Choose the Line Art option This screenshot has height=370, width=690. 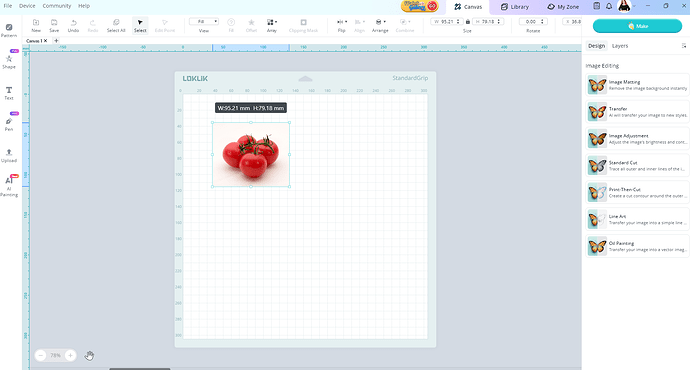(x=637, y=219)
